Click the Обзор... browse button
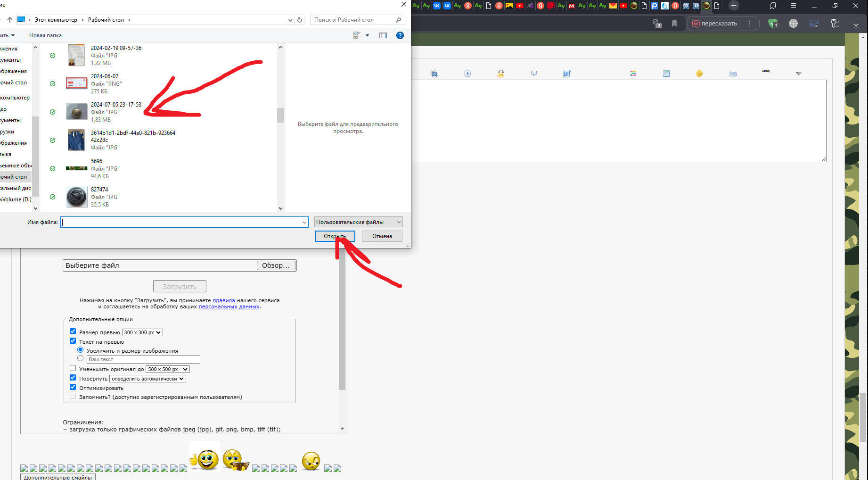The height and width of the screenshot is (480, 868). [x=276, y=265]
